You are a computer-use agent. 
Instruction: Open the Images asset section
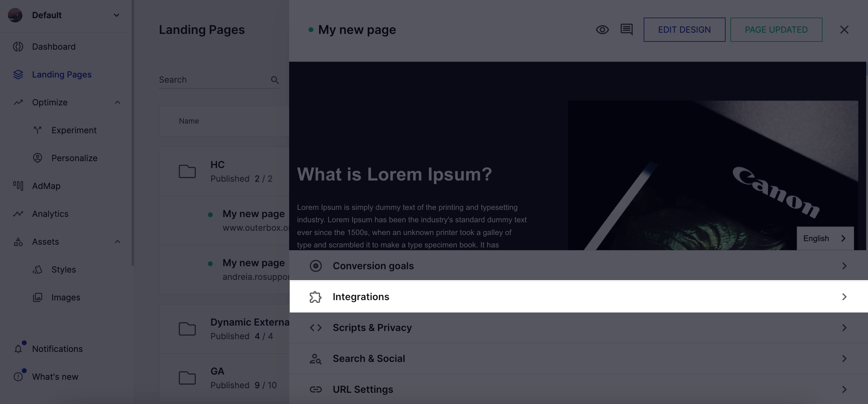[x=66, y=297]
